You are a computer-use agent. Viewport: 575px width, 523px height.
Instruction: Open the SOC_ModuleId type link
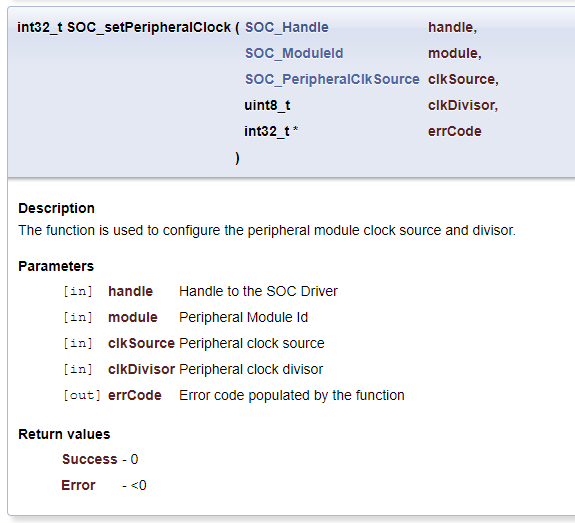click(294, 53)
